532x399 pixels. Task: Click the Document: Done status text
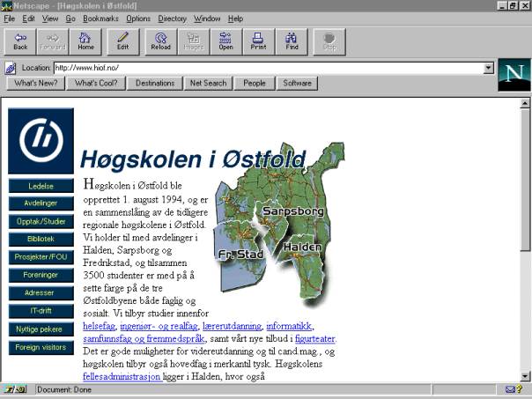click(x=64, y=389)
